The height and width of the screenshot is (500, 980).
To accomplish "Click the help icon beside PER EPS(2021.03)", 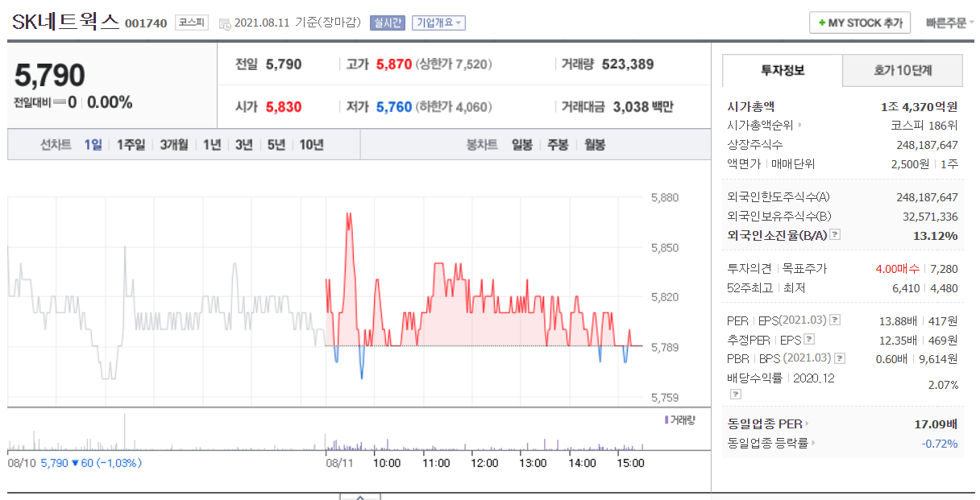I will pos(835,320).
